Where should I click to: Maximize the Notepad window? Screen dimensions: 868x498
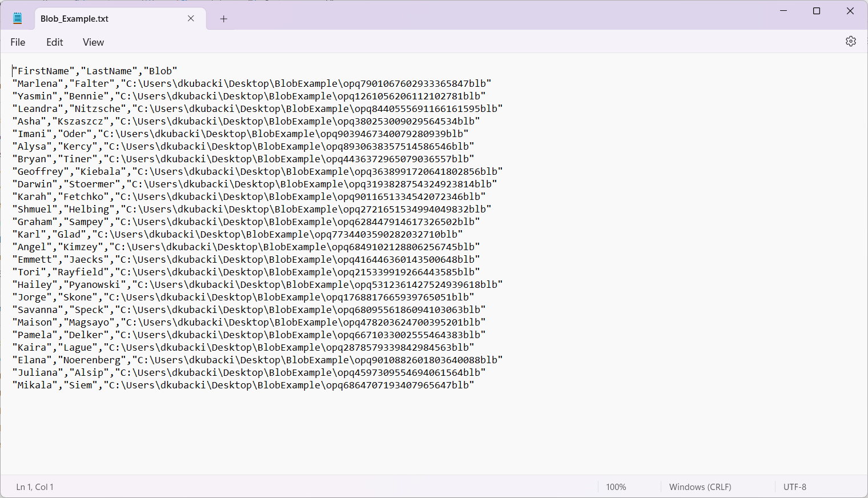[x=817, y=11]
